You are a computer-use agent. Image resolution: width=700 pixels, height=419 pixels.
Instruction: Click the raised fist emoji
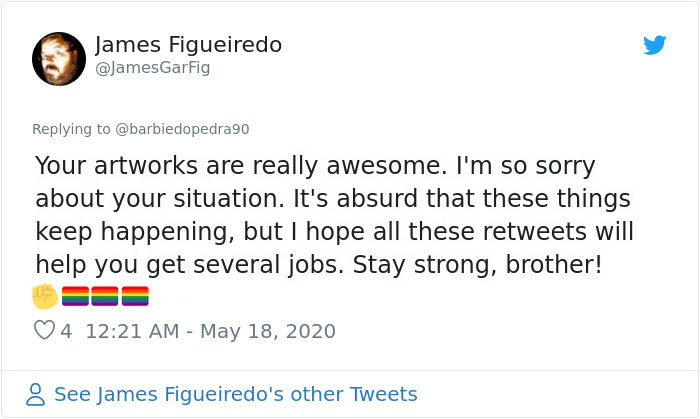point(45,296)
